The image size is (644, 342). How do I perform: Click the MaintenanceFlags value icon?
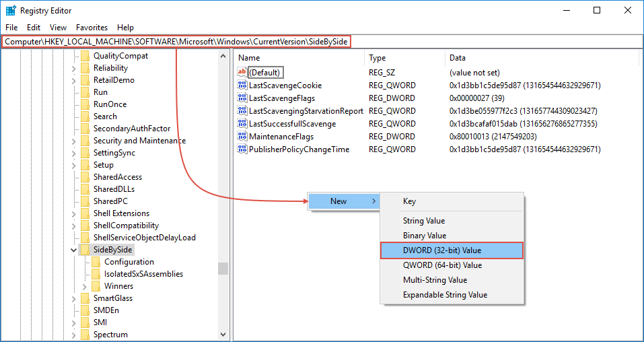tap(242, 137)
